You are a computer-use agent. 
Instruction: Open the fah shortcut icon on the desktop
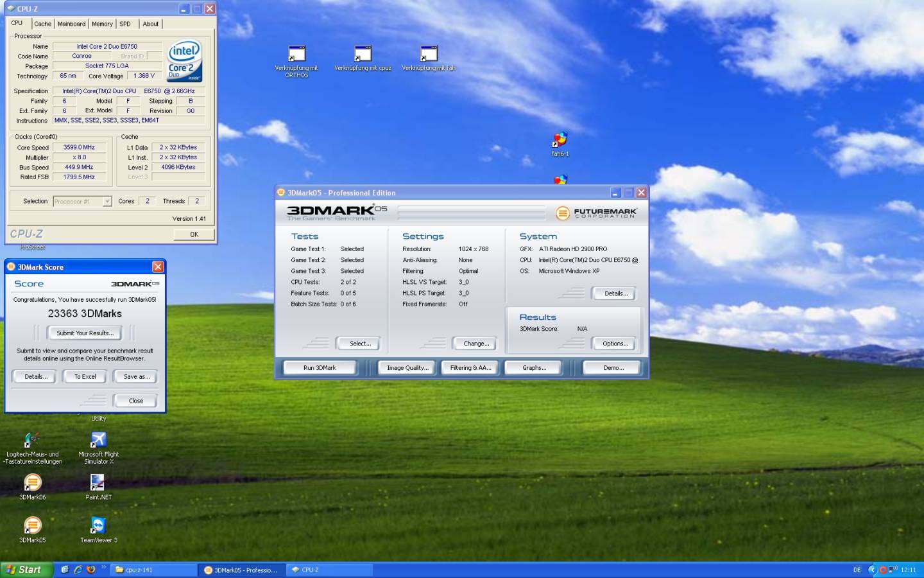pos(429,54)
